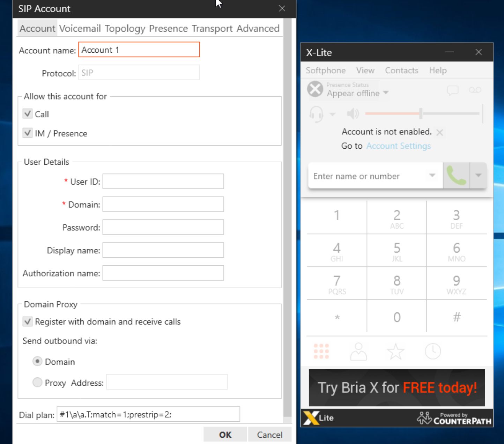This screenshot has height=444, width=504.
Task: Dismiss the 'Account is not enabled' message
Action: [440, 132]
